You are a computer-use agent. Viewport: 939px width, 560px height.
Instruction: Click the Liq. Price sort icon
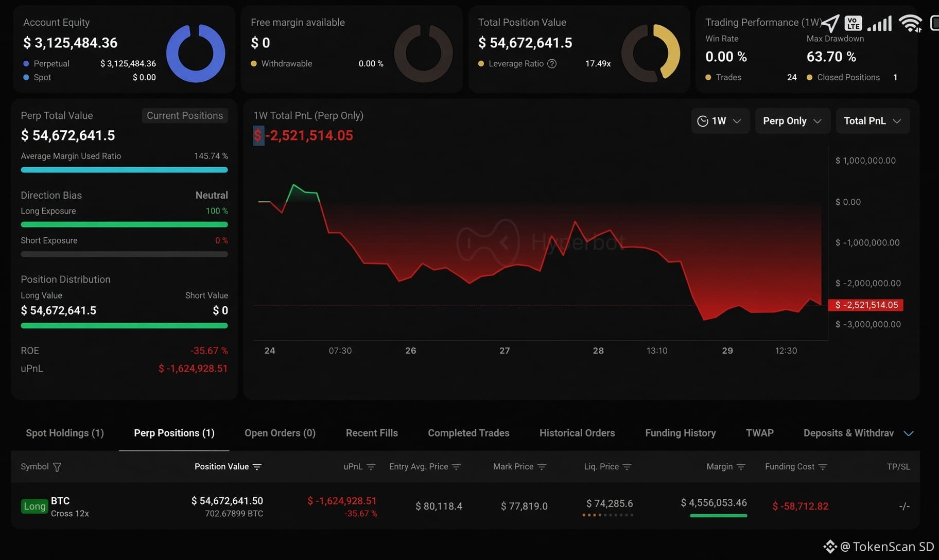coord(627,467)
